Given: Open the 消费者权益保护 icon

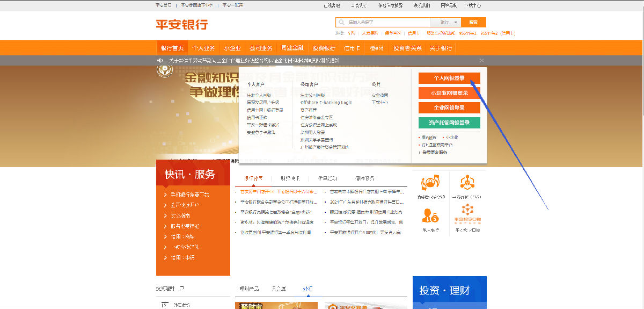Looking at the screenshot, I should click(431, 183).
